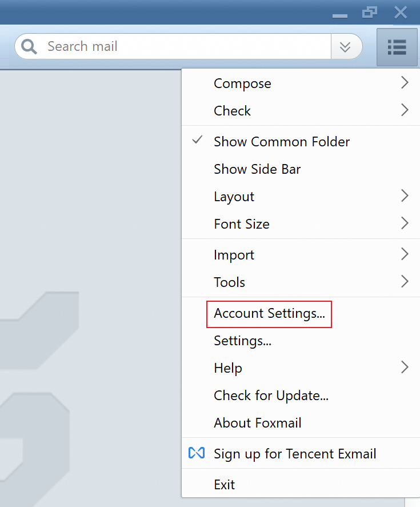
Task: Click the magnifier icon in search box
Action: point(29,46)
